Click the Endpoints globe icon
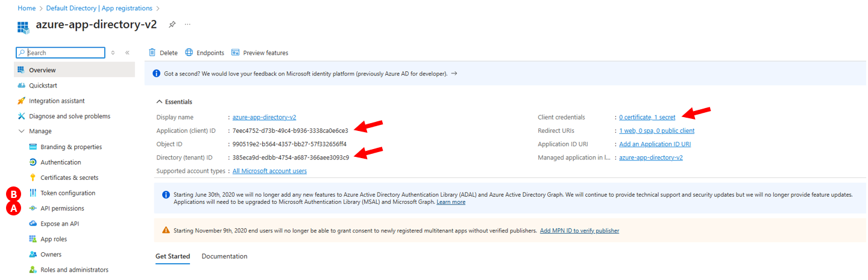Viewport: 868px width, 280px height. [x=189, y=52]
